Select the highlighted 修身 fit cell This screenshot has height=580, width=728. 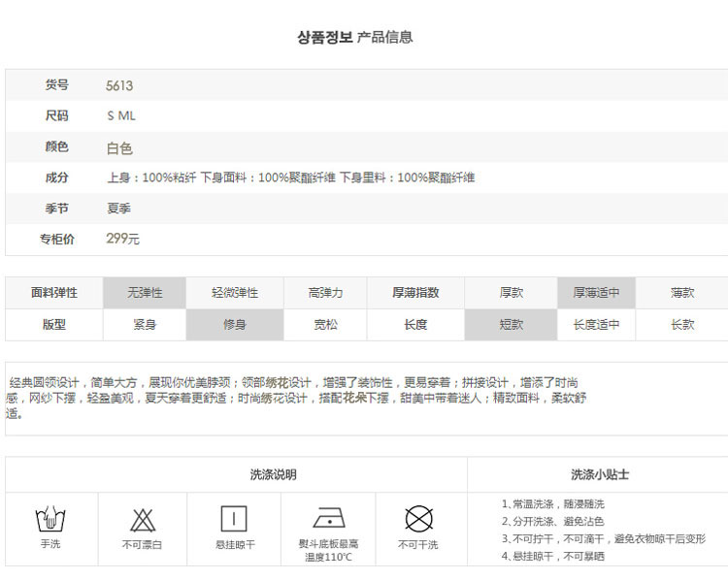click(235, 325)
